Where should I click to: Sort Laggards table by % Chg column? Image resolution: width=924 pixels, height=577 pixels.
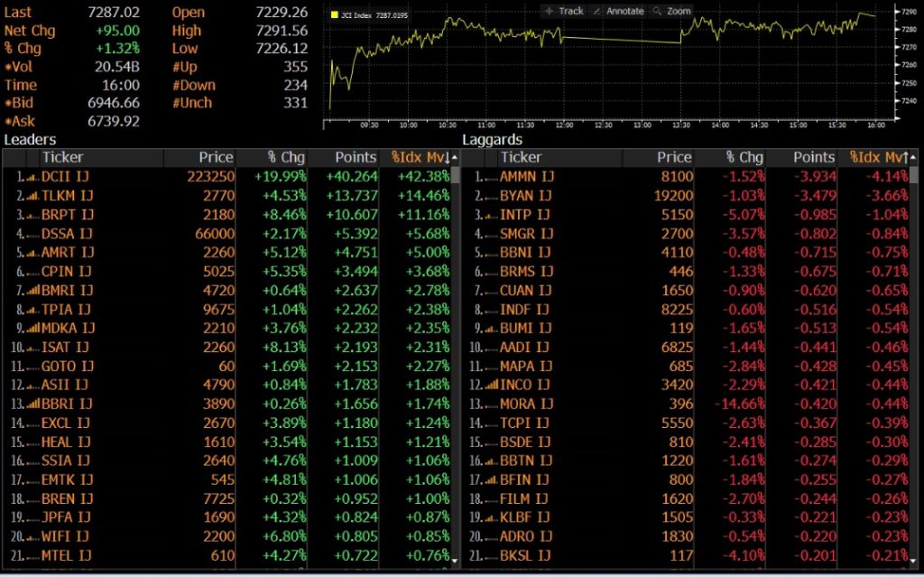click(x=744, y=157)
